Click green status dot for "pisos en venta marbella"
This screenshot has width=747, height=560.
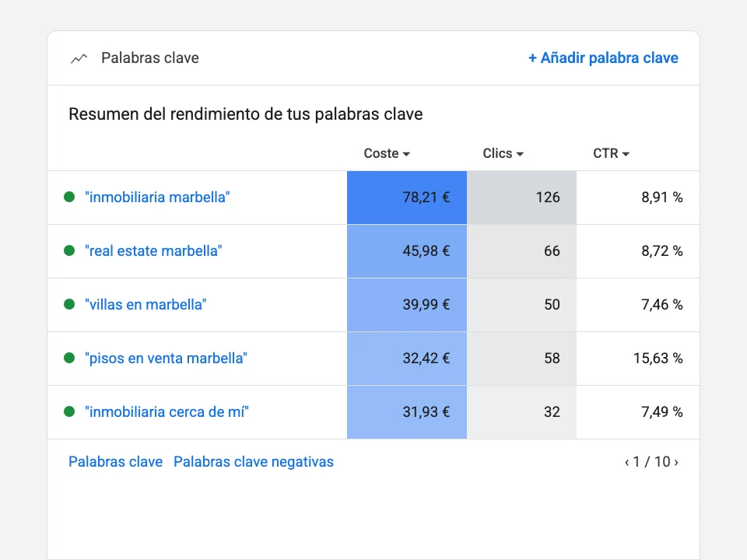(69, 358)
